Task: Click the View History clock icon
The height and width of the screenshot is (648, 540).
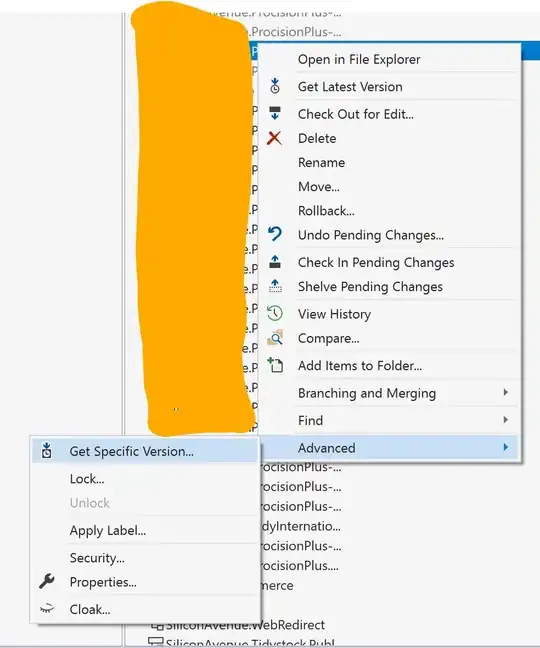Action: (275, 313)
